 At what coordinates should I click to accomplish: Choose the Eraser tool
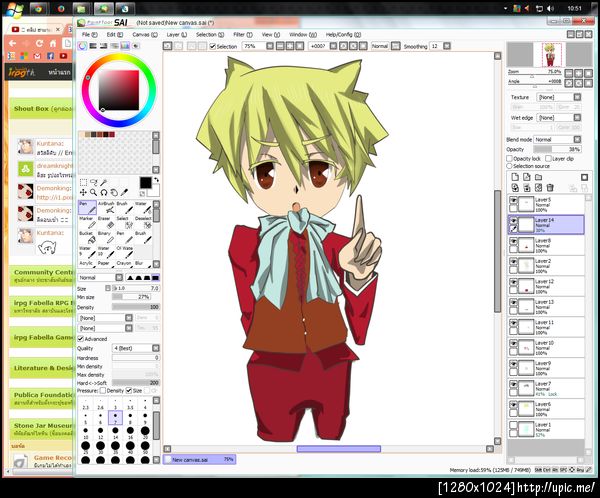tap(106, 222)
